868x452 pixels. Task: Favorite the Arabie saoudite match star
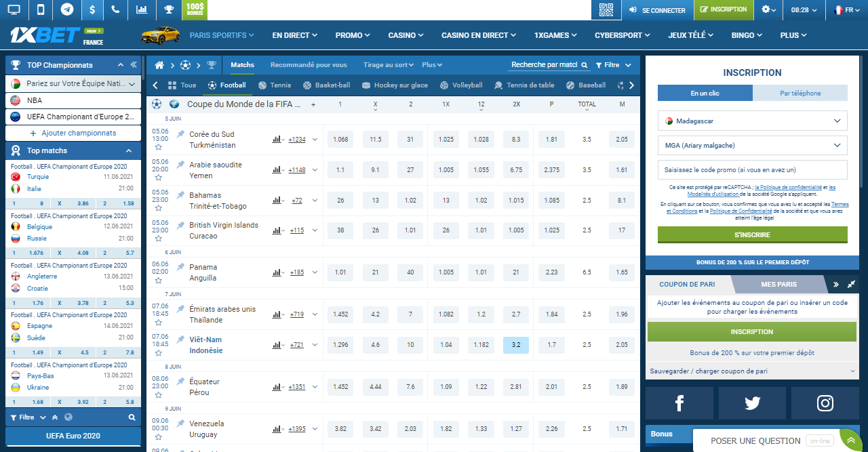tap(158, 178)
